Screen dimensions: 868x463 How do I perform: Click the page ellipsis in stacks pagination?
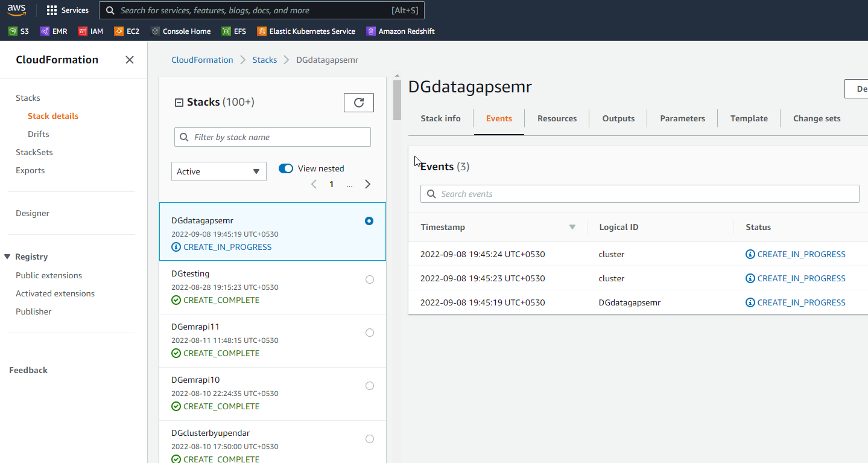tap(349, 185)
